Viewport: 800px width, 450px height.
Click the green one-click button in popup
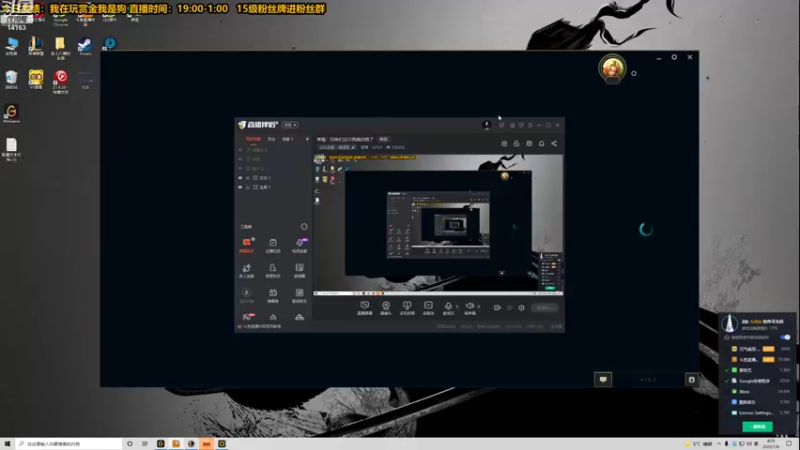pyautogui.click(x=757, y=427)
